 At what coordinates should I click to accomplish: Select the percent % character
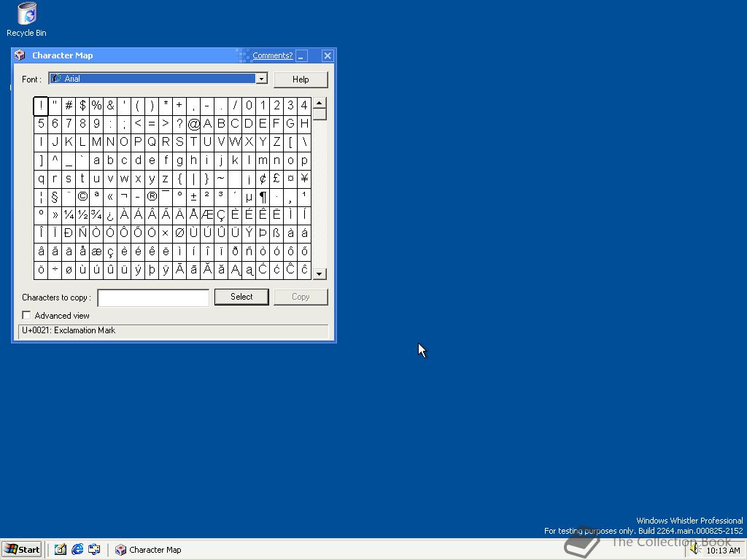[96, 105]
